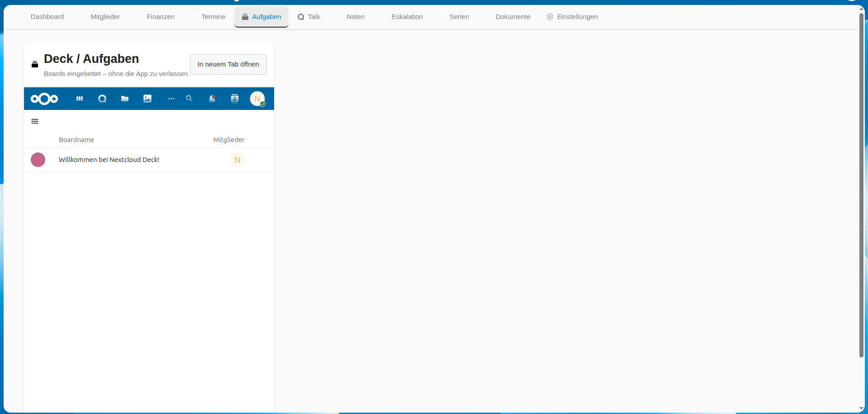The width and height of the screenshot is (868, 414).
Task: Open the Photos icon in Nextcloud bar
Action: click(147, 99)
